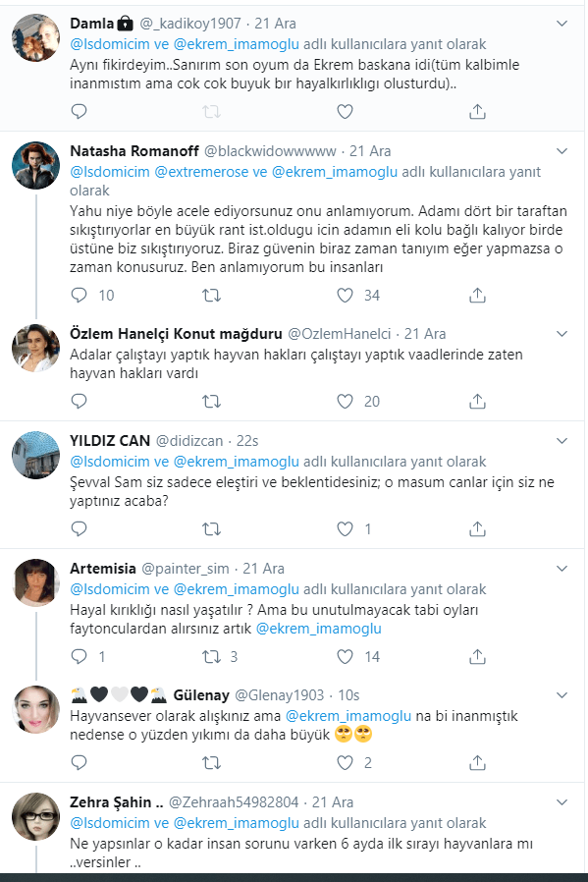Reply to Damla's tweet
Image resolution: width=588 pixels, height=882 pixels.
pos(79,112)
